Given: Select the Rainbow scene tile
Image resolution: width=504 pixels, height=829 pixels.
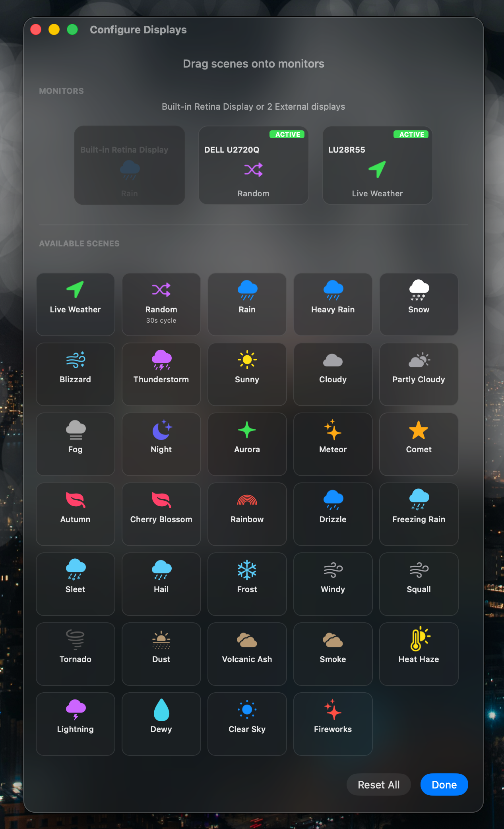Looking at the screenshot, I should coord(247,514).
